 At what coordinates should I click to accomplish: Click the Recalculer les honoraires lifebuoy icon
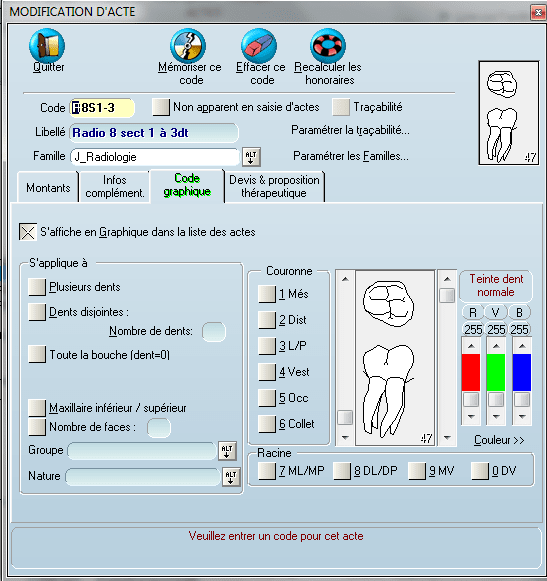[328, 45]
